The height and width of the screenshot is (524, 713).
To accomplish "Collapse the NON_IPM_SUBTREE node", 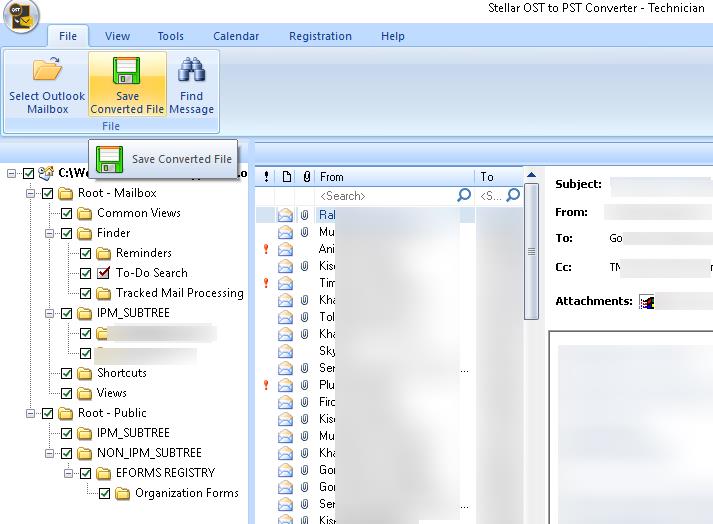I will [x=50, y=453].
